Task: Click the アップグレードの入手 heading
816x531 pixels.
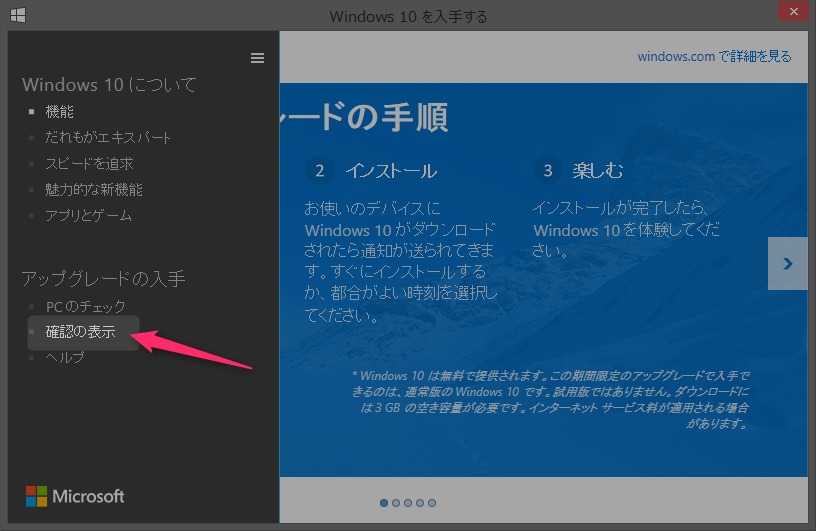Action: click(103, 279)
